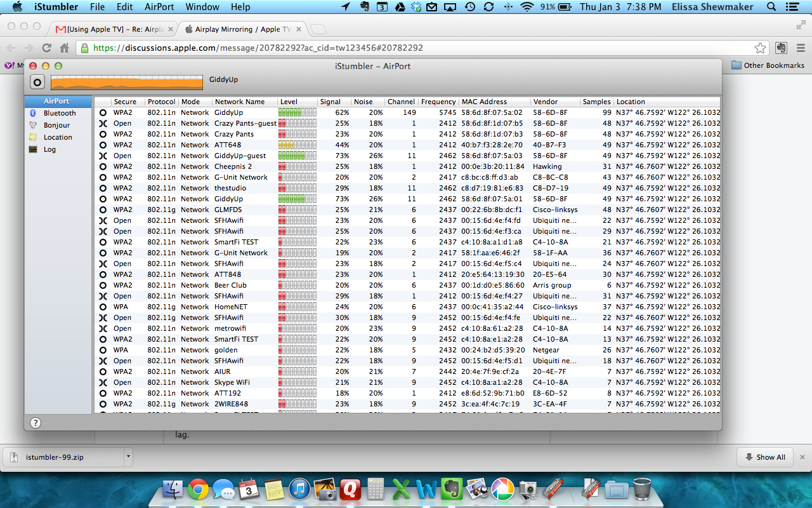Click the Evernote extension in Chrome's toolbar

coord(782,48)
